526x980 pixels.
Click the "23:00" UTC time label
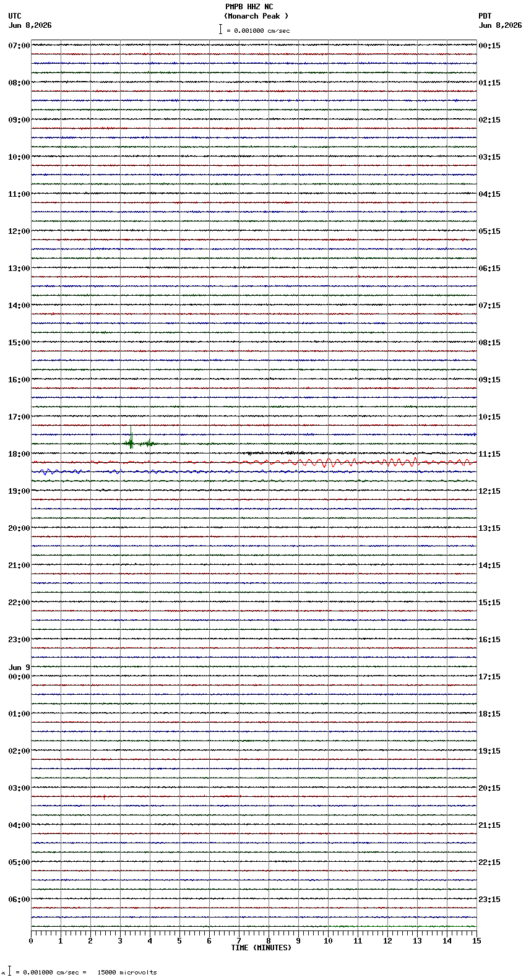[19, 640]
